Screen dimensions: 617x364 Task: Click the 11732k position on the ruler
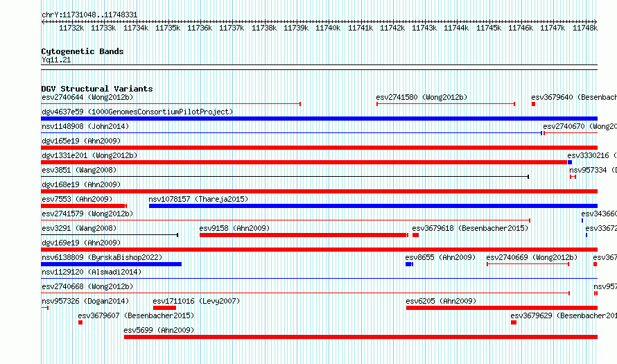[71, 28]
